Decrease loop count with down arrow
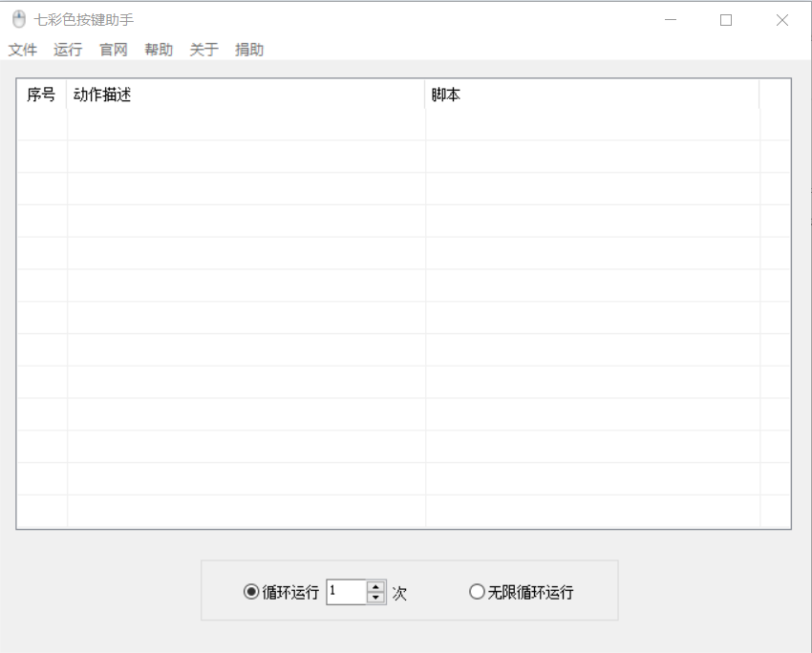The image size is (812, 653). pos(376,597)
